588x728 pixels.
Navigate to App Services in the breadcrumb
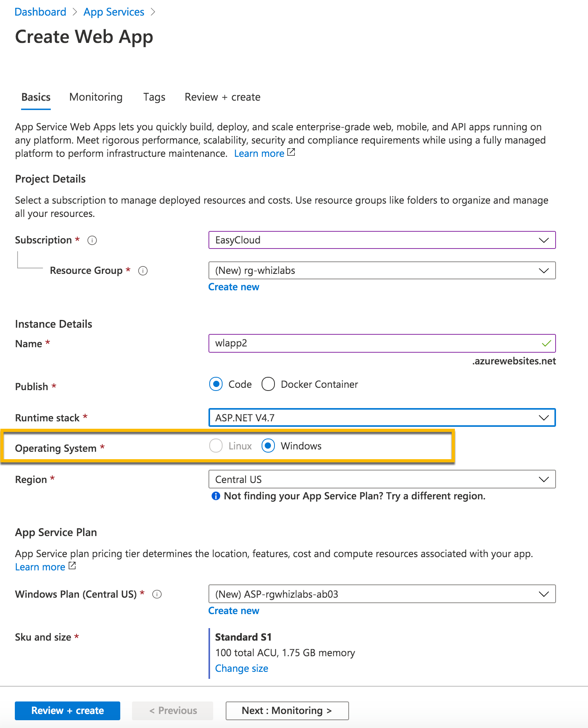[x=114, y=12]
